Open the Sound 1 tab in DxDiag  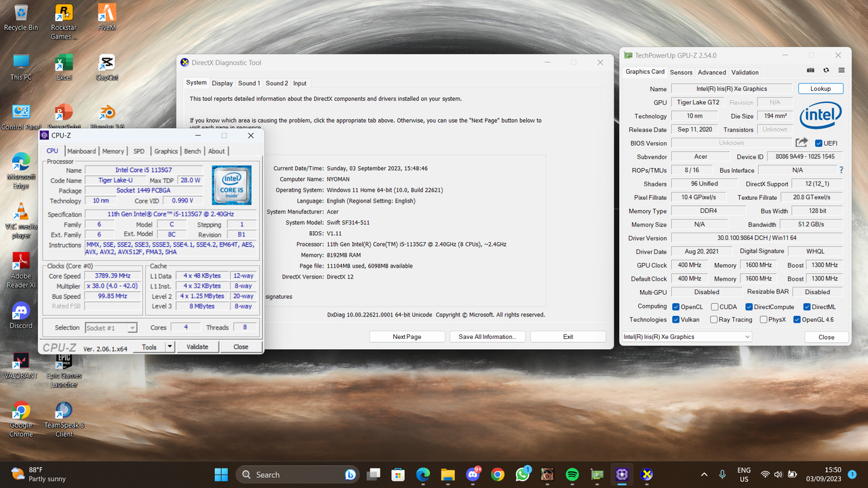(x=249, y=83)
